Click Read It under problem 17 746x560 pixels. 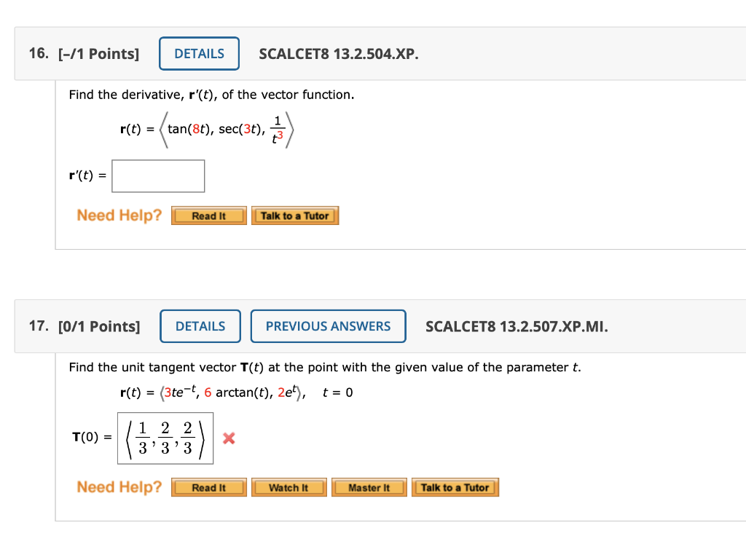pyautogui.click(x=208, y=487)
